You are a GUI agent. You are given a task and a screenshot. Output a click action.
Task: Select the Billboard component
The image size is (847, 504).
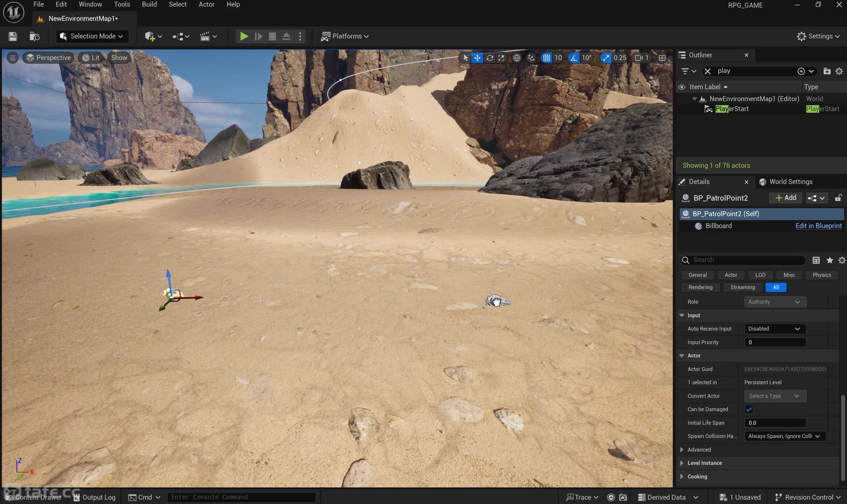(718, 226)
